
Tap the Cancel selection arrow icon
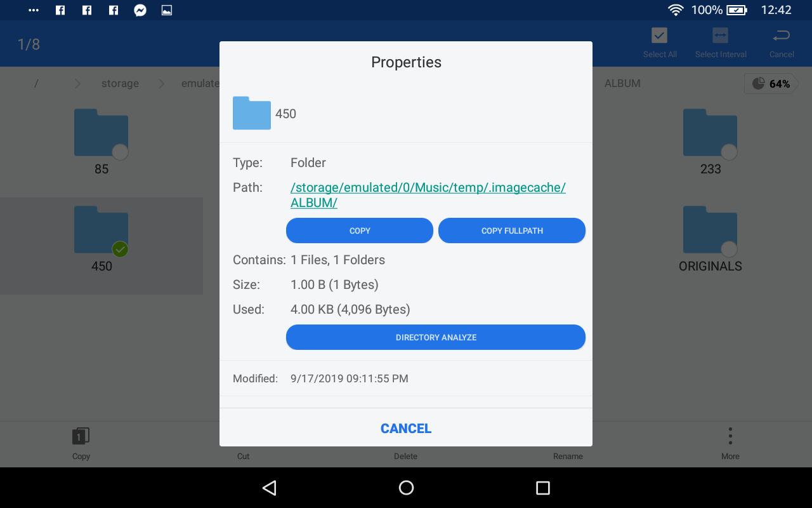click(782, 36)
